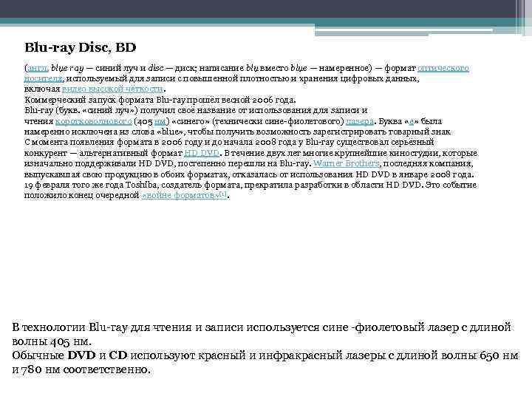Click the italic «e» letter link
The image size is (532, 399).
point(412,121)
